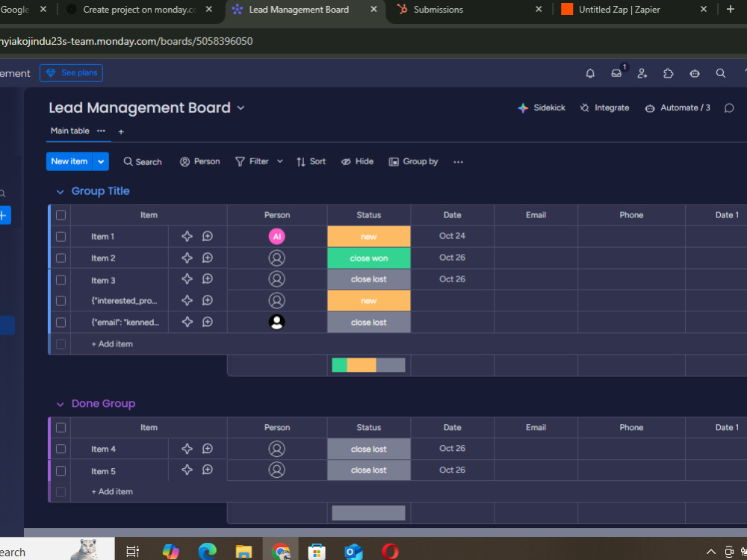Image resolution: width=747 pixels, height=560 pixels.
Task: Open the apps puzzle icon
Action: coord(669,73)
